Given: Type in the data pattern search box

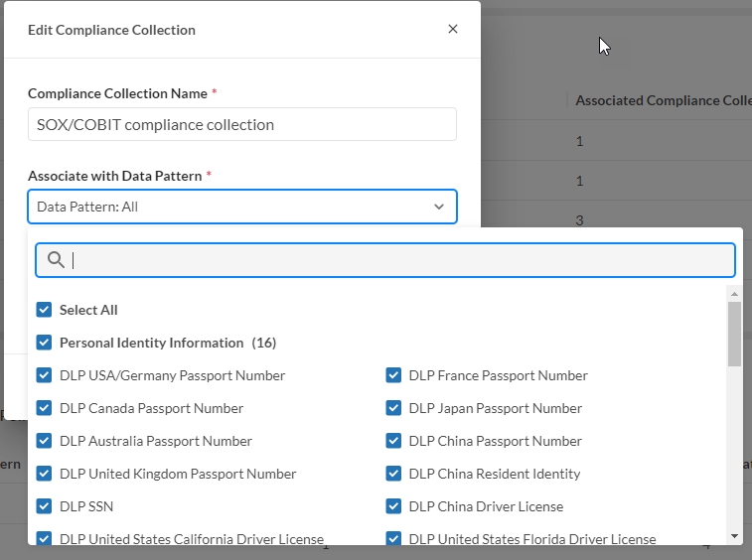Looking at the screenshot, I should [x=397, y=260].
